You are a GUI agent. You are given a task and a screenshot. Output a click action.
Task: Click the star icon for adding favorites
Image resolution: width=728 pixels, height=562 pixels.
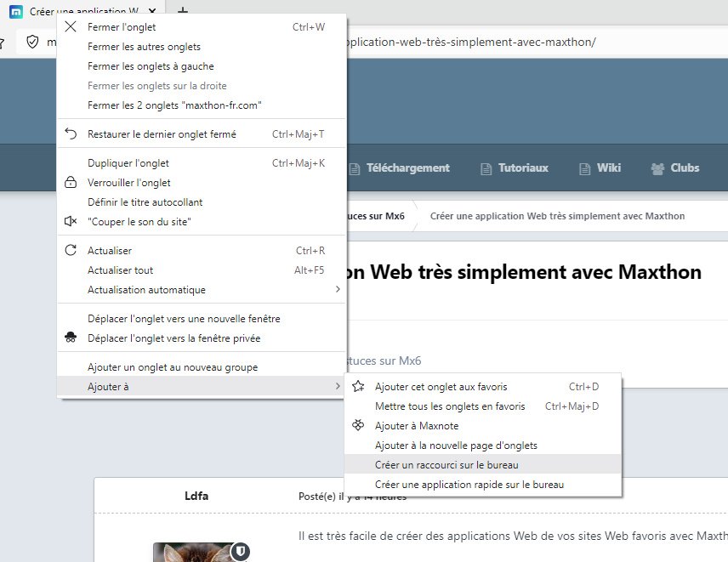pos(358,386)
